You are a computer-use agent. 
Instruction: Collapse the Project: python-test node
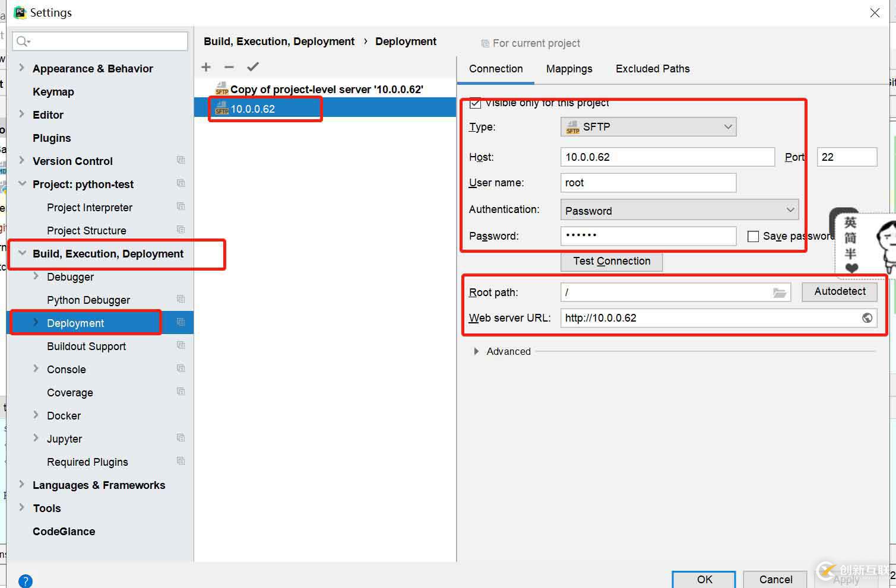(x=22, y=183)
